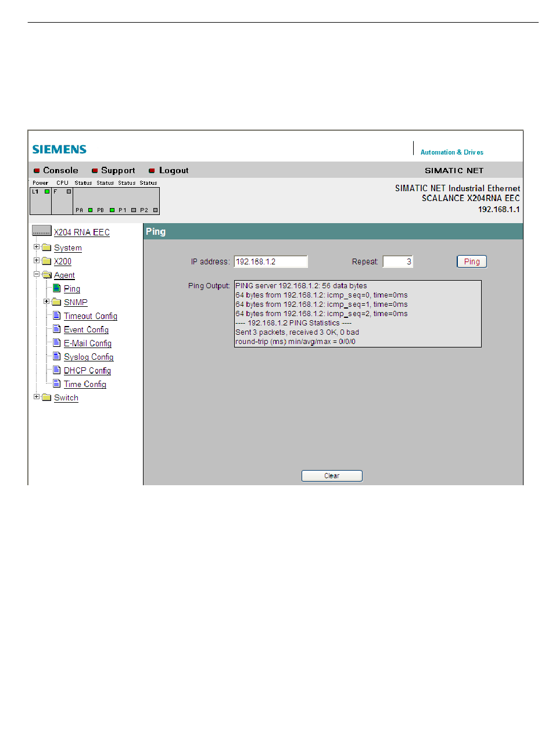Click the Ping page title heading

click(156, 231)
